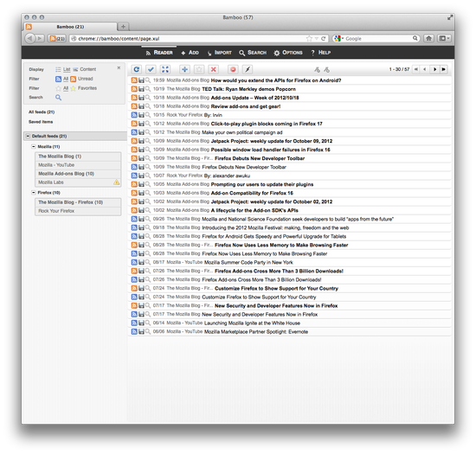
Task: Select All feeds (21)
Action: (x=42, y=112)
